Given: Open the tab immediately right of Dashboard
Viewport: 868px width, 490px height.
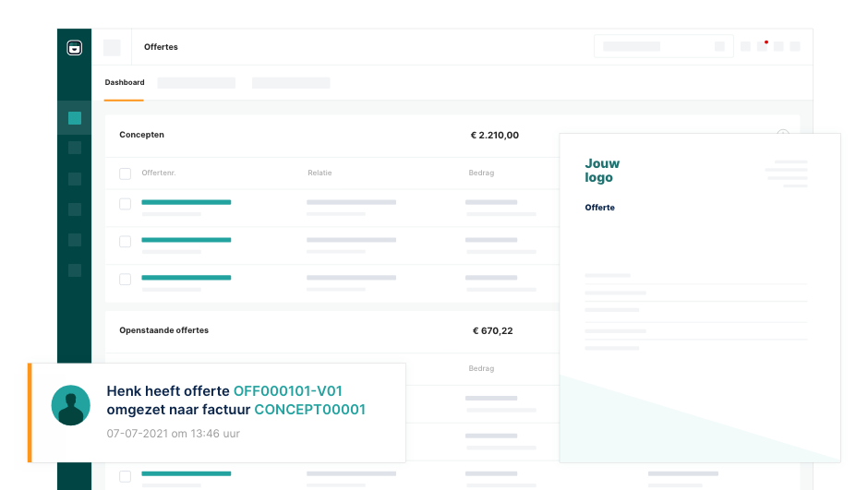Looking at the screenshot, I should tap(196, 83).
